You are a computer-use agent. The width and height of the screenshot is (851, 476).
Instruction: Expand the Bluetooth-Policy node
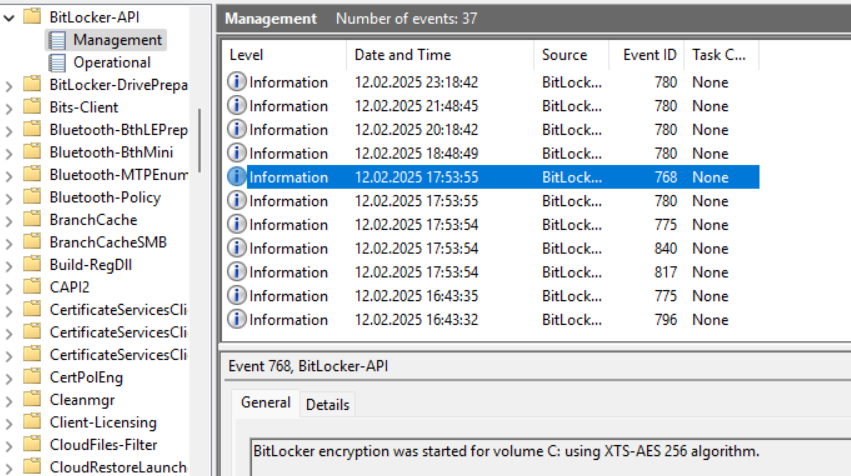9,198
